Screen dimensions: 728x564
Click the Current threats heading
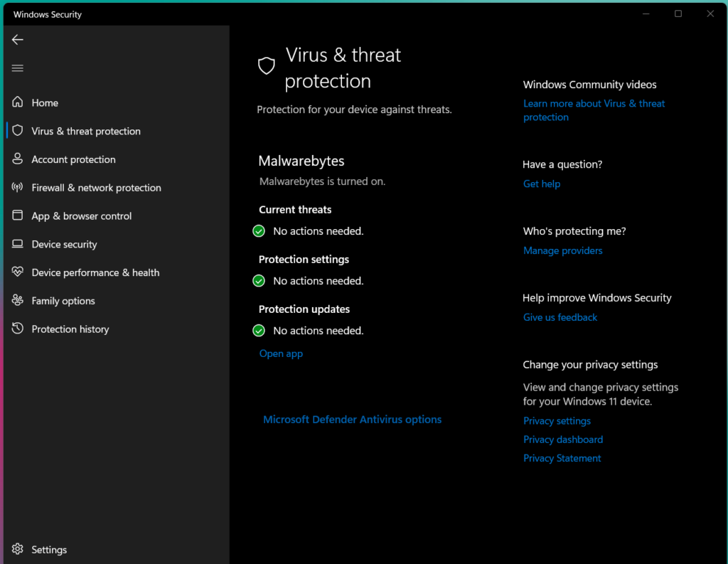click(295, 210)
